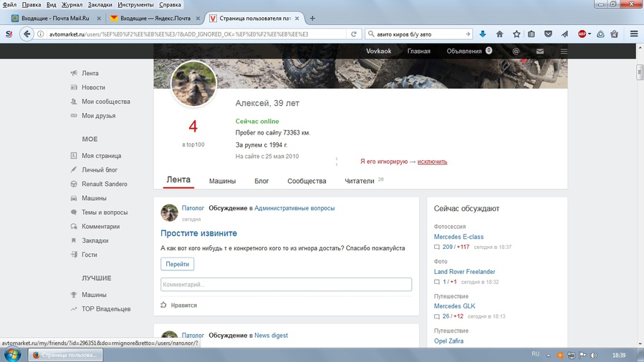Image resolution: width=644 pixels, height=362 pixels.
Task: Open the Закладки menu
Action: click(x=100, y=4)
